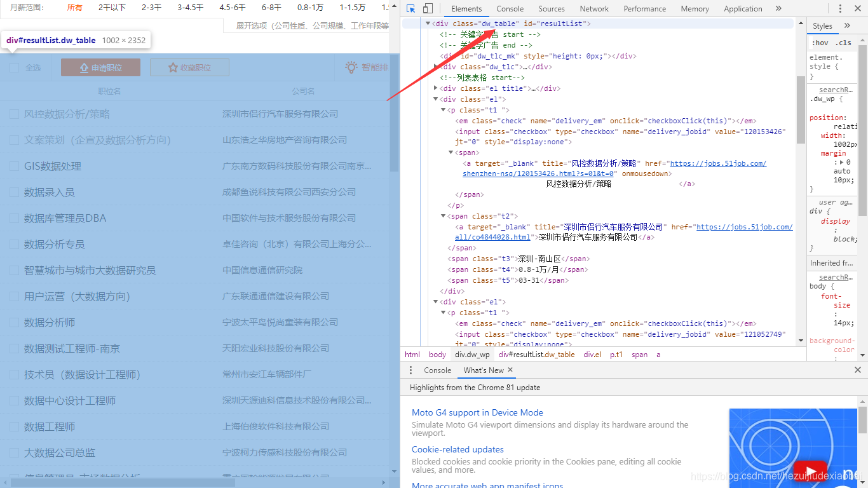Open the Memory tab
Viewport: 868px width, 488px height.
tap(695, 9)
